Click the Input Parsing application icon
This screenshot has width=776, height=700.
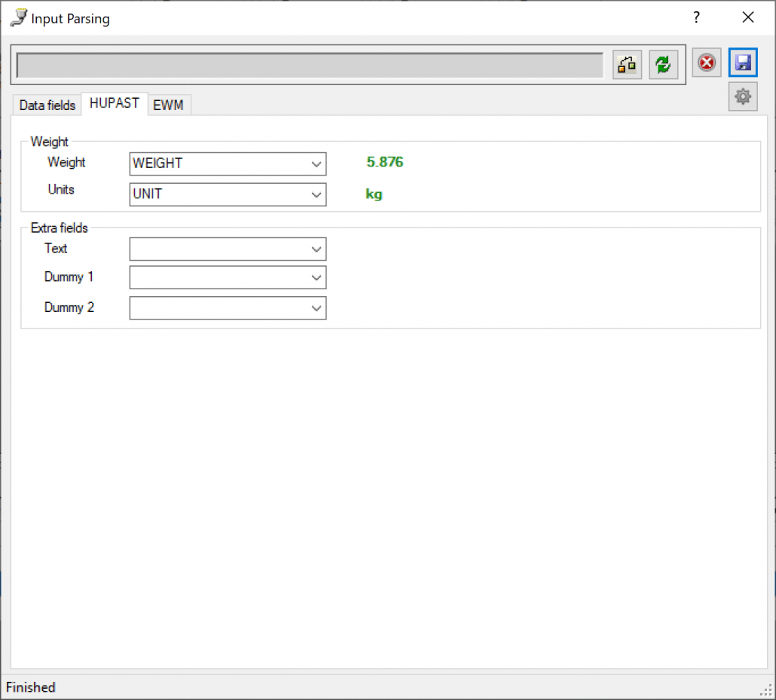(x=17, y=17)
